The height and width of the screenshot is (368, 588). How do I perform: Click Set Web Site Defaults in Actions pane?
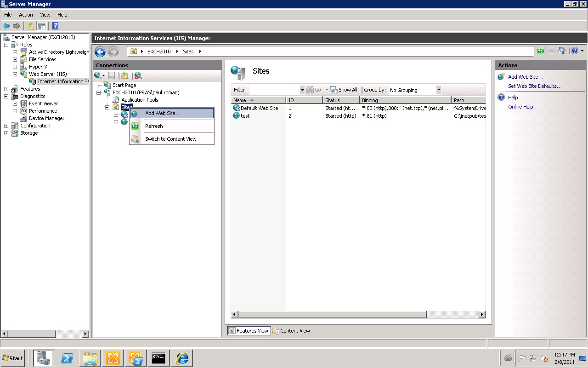click(x=534, y=86)
